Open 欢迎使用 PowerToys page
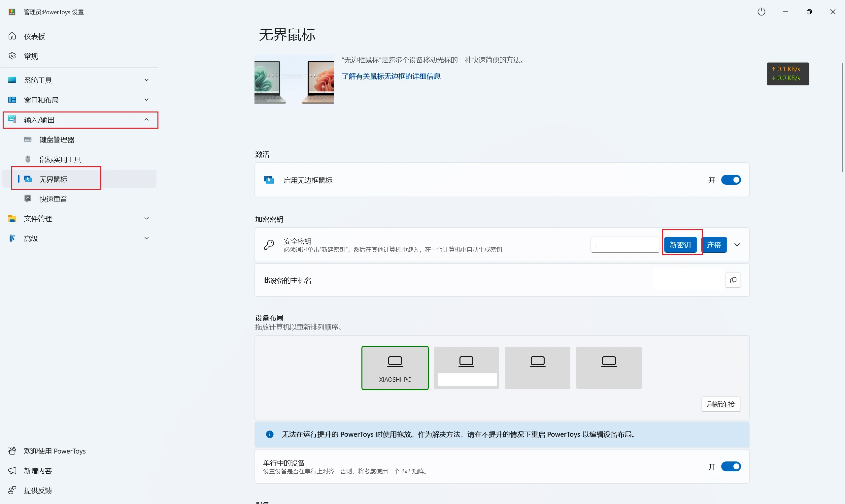 coord(79,451)
